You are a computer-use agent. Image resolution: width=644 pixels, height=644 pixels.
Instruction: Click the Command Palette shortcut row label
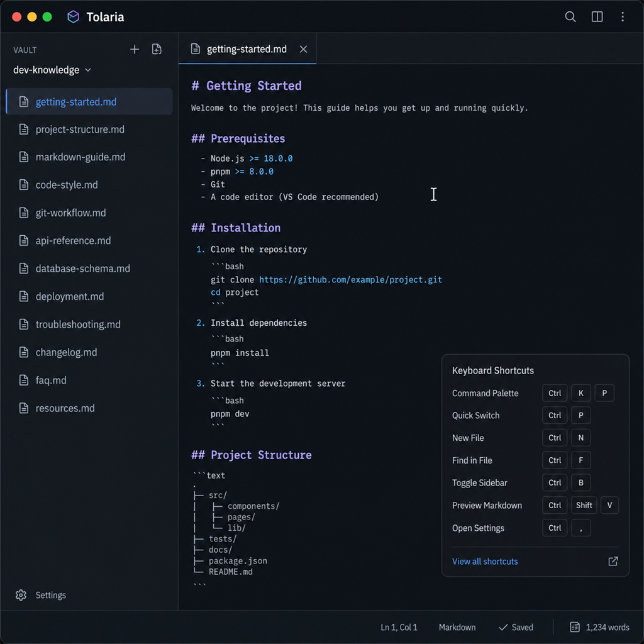tap(485, 393)
